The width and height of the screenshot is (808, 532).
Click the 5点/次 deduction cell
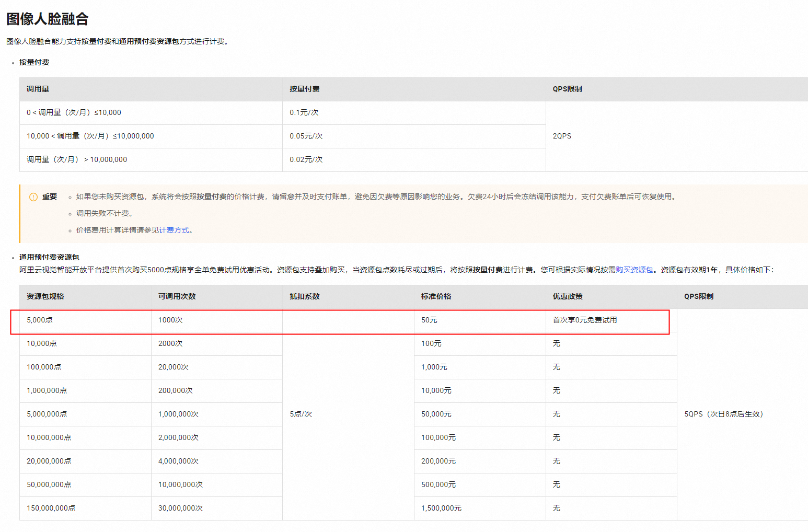coord(348,414)
